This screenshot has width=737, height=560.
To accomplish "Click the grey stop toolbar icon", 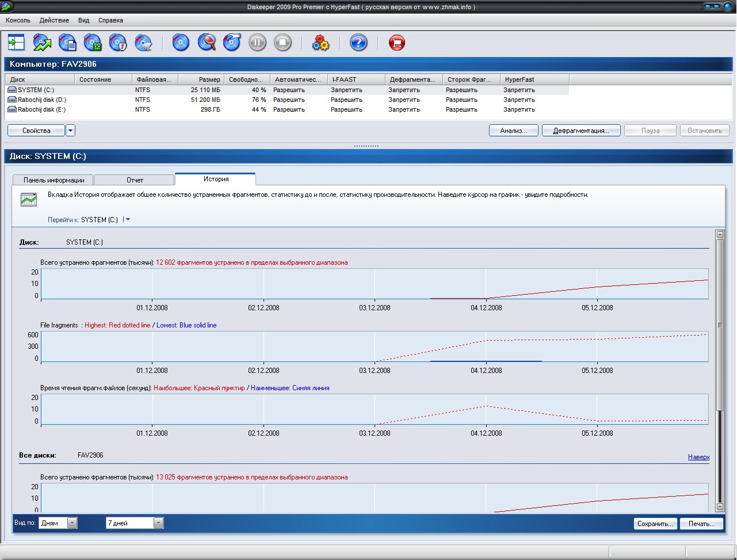I will click(x=282, y=43).
